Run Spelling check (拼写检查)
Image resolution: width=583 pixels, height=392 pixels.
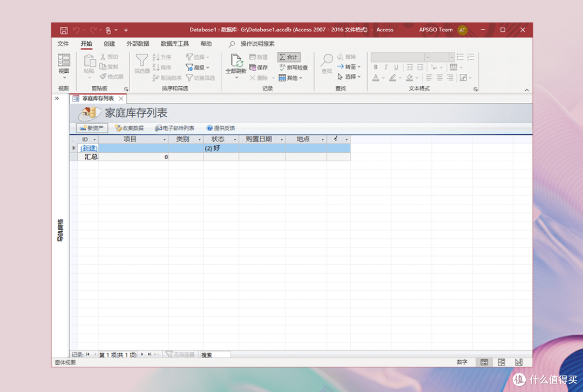click(x=293, y=67)
